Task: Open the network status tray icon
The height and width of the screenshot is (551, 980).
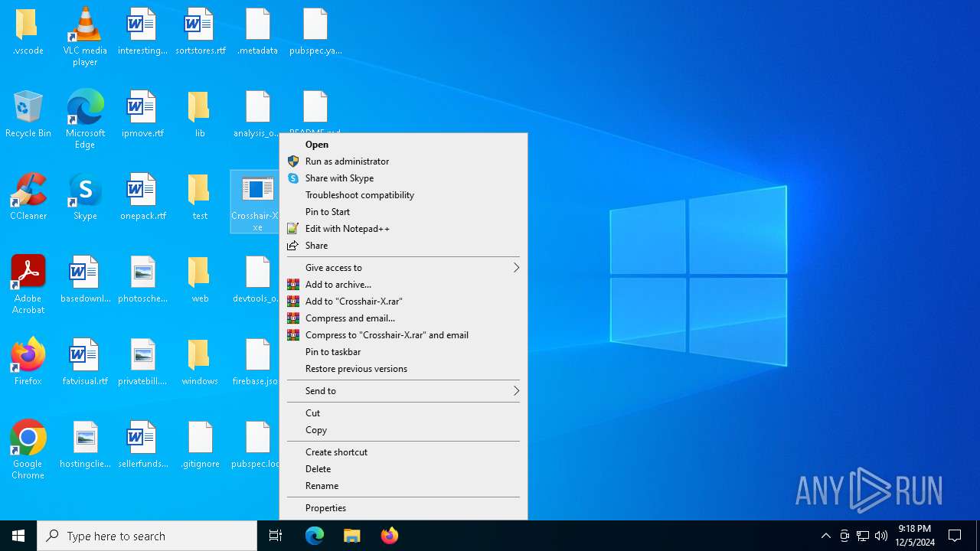Action: pos(863,536)
